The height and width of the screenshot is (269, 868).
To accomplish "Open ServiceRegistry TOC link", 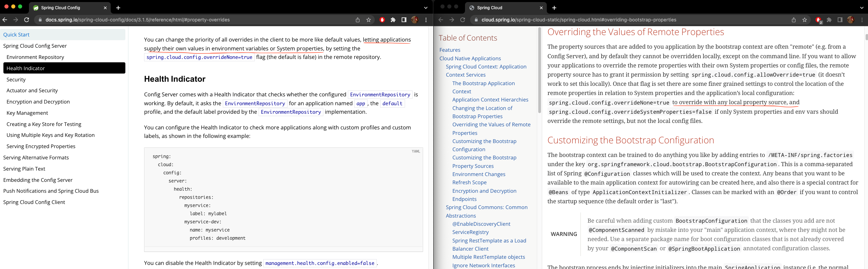I will coord(470,232).
